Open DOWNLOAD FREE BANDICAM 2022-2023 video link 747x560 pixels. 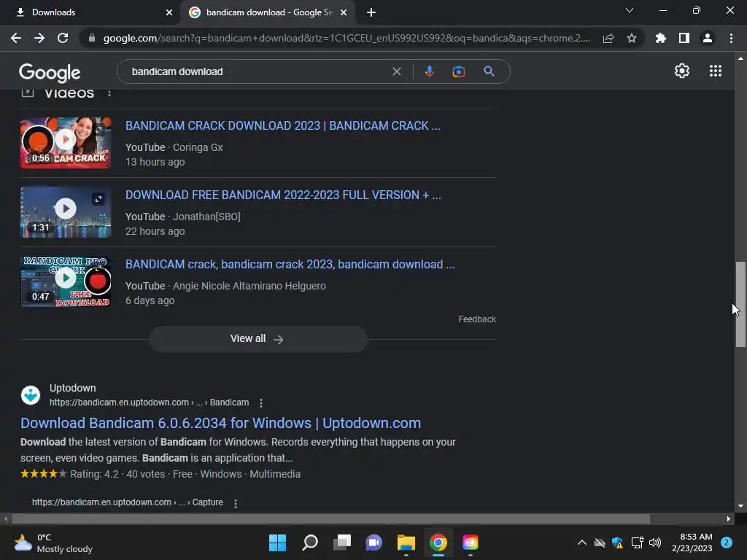(x=283, y=195)
